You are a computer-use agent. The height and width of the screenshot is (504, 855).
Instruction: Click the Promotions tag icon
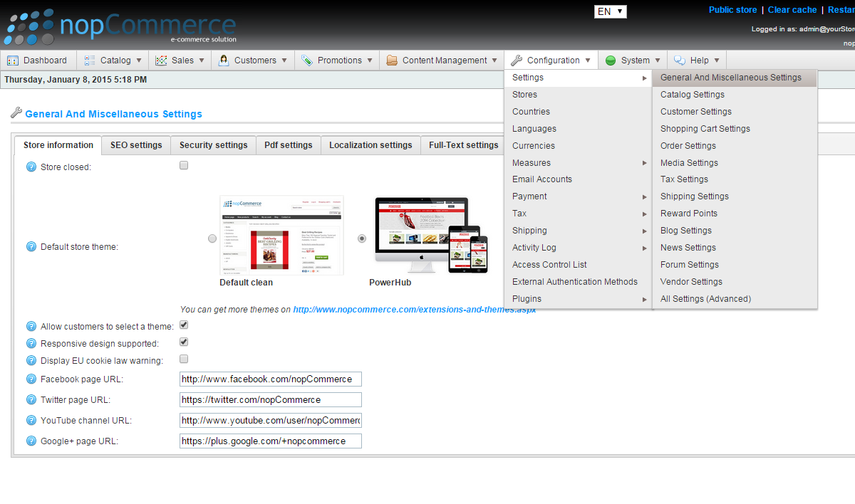pos(307,61)
